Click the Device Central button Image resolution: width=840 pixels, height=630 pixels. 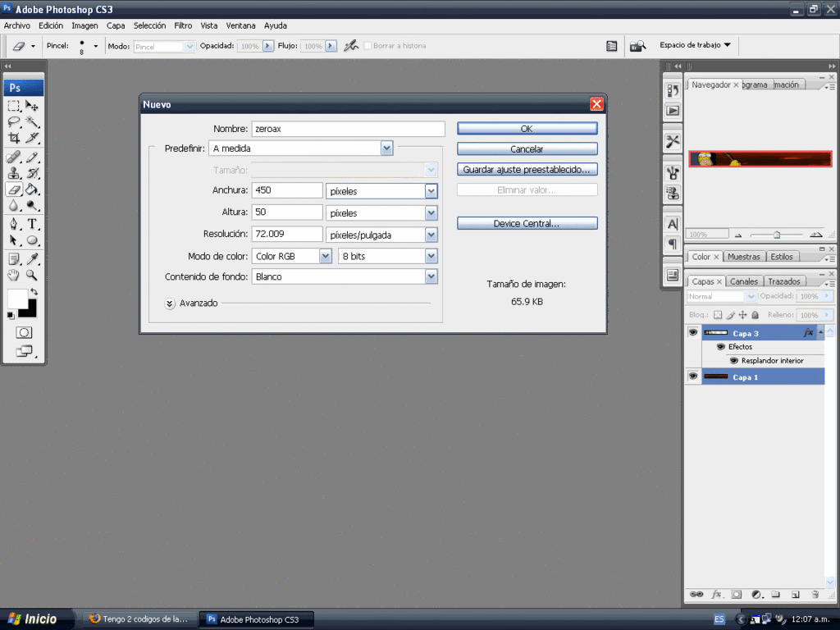527,223
